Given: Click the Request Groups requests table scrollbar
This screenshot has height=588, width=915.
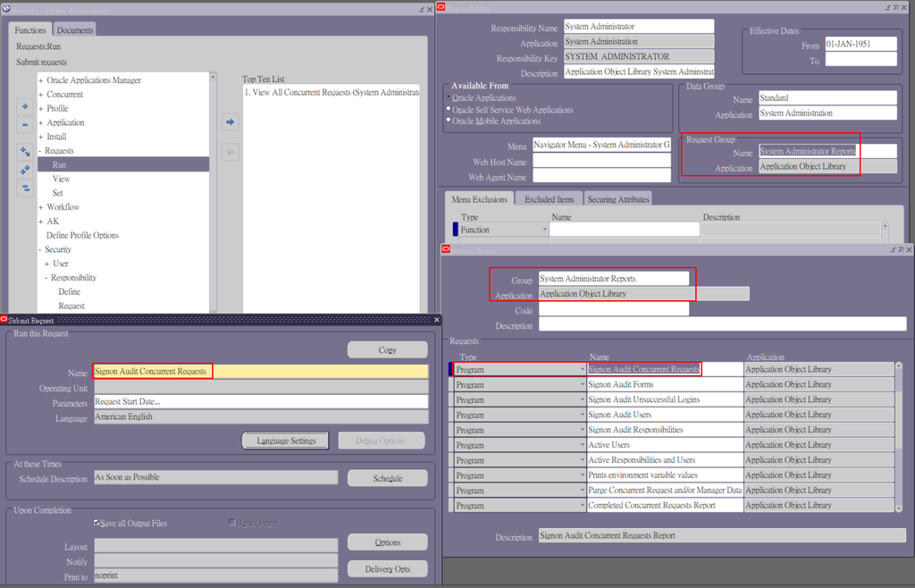Looking at the screenshot, I should 899,437.
